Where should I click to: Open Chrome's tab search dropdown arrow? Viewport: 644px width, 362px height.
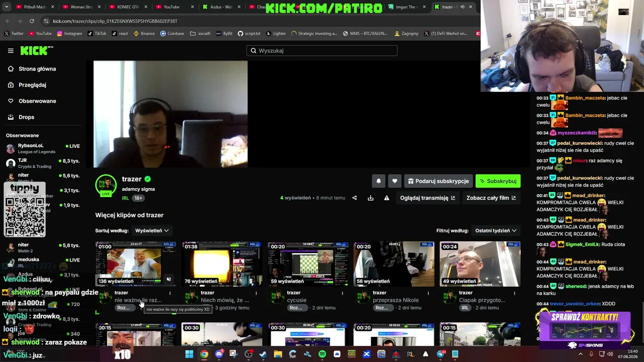tap(8, 7)
